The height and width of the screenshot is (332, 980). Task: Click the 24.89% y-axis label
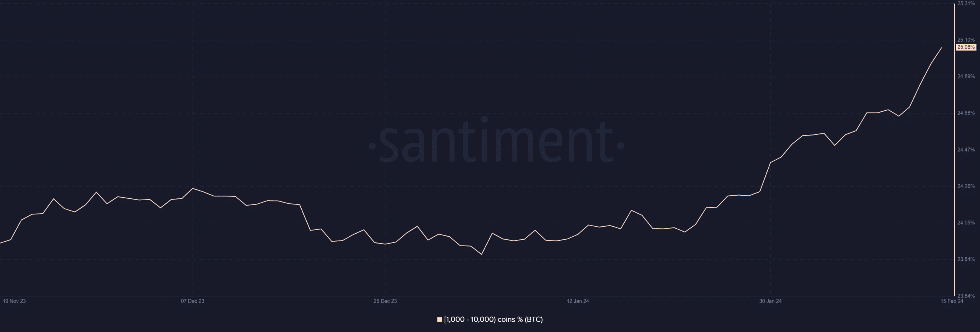coord(966,77)
